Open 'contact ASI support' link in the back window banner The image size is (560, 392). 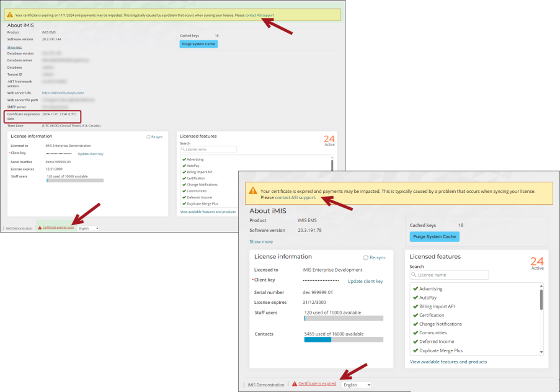260,16
